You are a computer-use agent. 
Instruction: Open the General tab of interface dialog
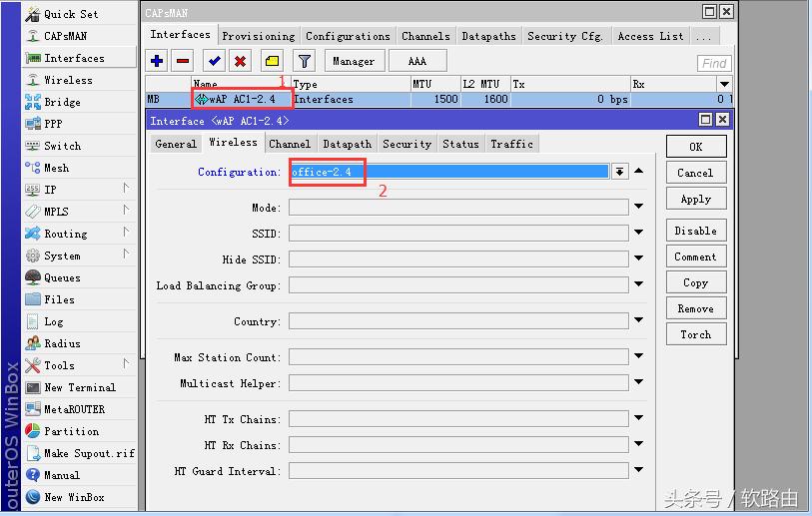coord(176,144)
